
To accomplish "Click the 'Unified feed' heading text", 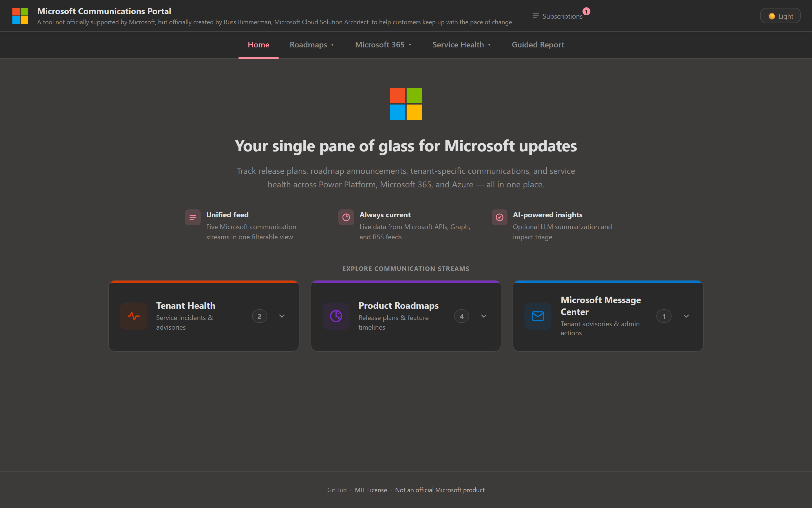I will [x=227, y=215].
